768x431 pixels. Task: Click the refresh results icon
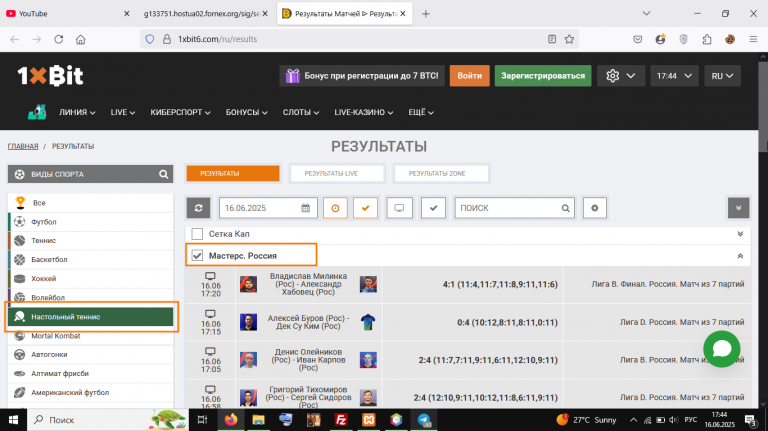pyautogui.click(x=198, y=208)
